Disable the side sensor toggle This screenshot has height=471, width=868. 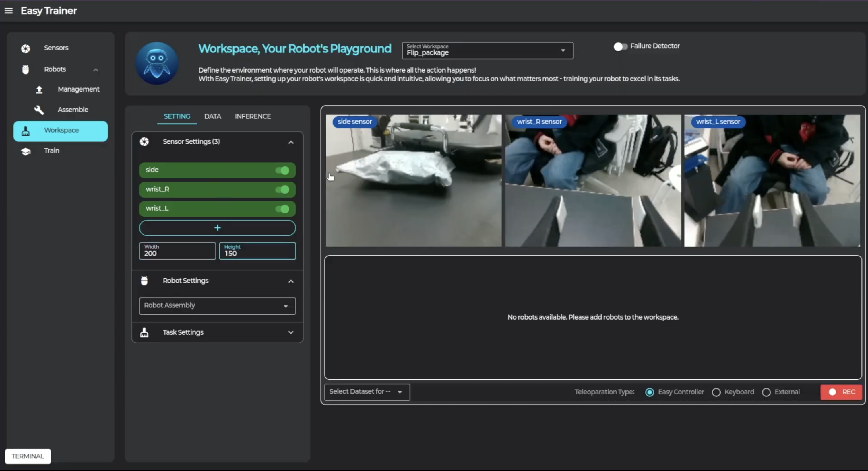282,170
